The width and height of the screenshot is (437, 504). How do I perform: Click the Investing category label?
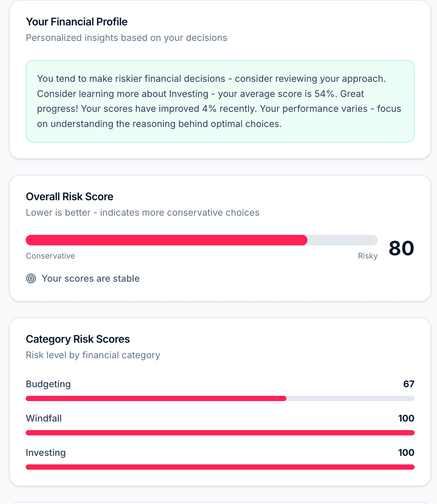coord(46,453)
